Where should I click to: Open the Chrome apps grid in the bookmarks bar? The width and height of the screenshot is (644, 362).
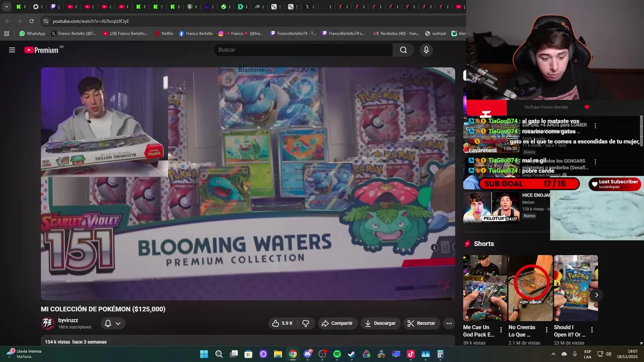7,34
